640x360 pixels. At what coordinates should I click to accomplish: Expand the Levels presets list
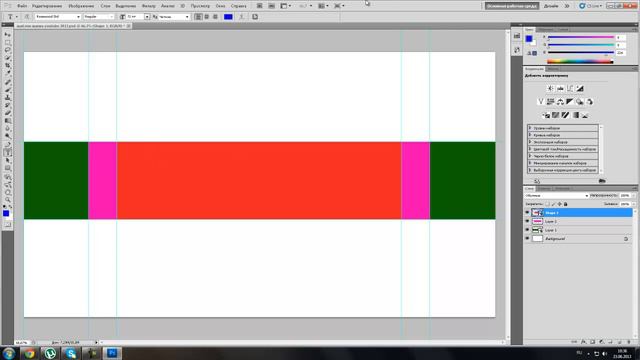click(530, 128)
